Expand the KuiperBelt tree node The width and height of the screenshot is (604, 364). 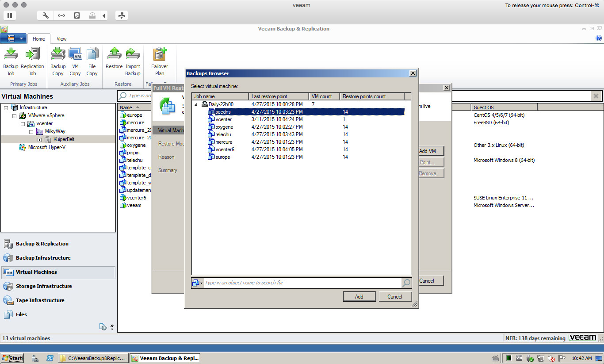point(39,140)
